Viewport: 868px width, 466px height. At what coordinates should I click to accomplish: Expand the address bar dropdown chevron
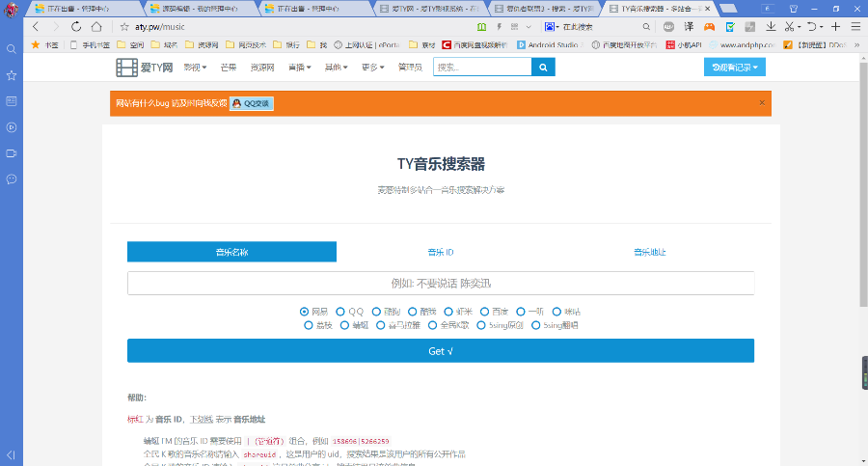click(529, 27)
